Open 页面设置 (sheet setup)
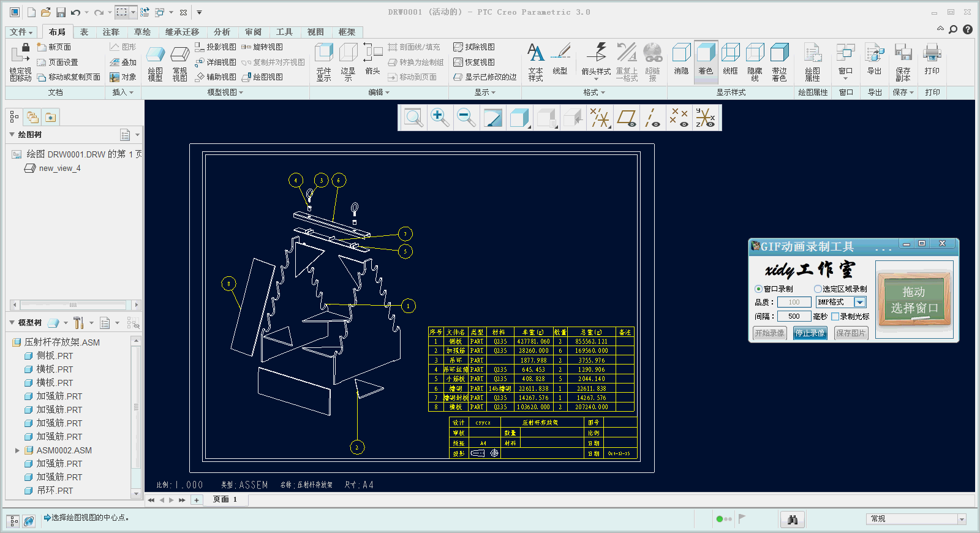The height and width of the screenshot is (533, 980). [58, 62]
